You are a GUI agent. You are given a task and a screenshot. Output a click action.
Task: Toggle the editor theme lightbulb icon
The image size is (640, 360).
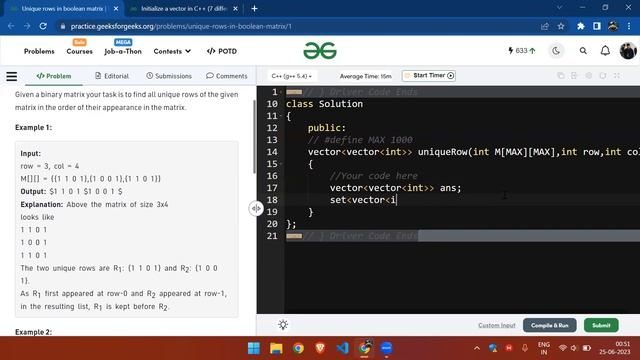[x=283, y=325]
